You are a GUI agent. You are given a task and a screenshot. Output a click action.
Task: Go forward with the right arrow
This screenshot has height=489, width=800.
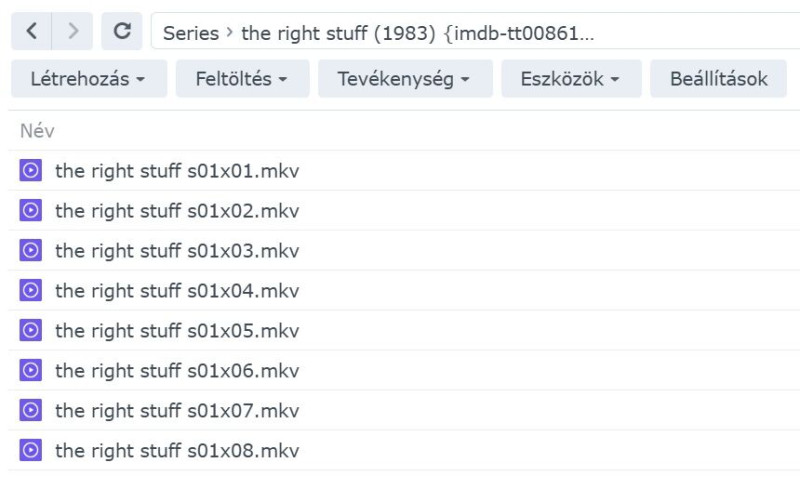[x=72, y=31]
